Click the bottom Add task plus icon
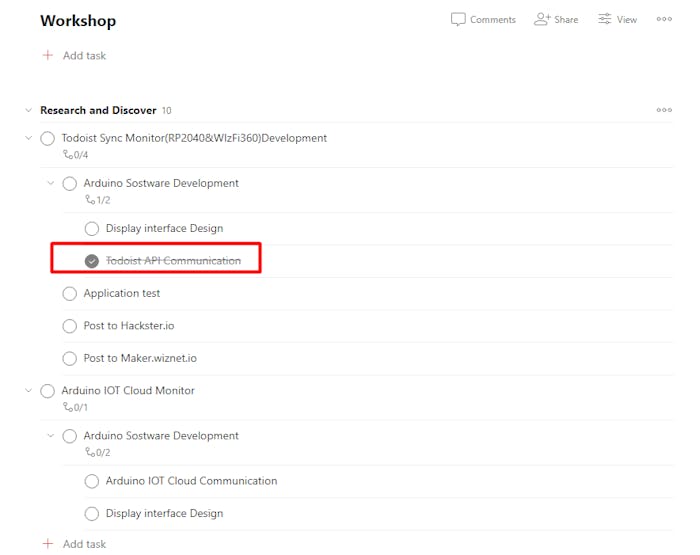Image resolution: width=700 pixels, height=555 pixels. point(47,544)
